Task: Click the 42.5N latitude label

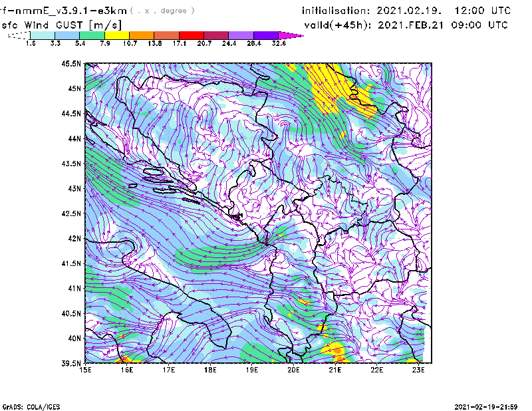Action: click(71, 213)
